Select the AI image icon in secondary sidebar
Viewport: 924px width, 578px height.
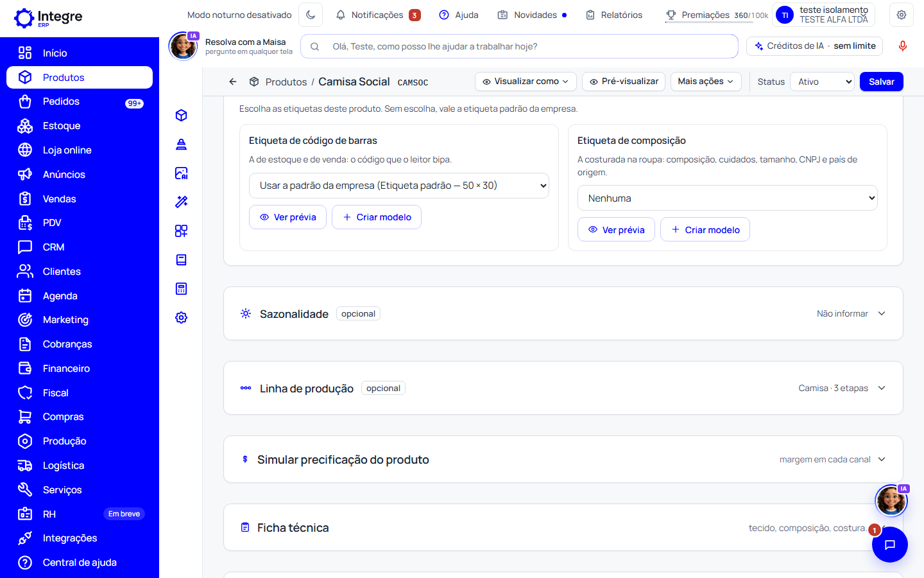182,173
